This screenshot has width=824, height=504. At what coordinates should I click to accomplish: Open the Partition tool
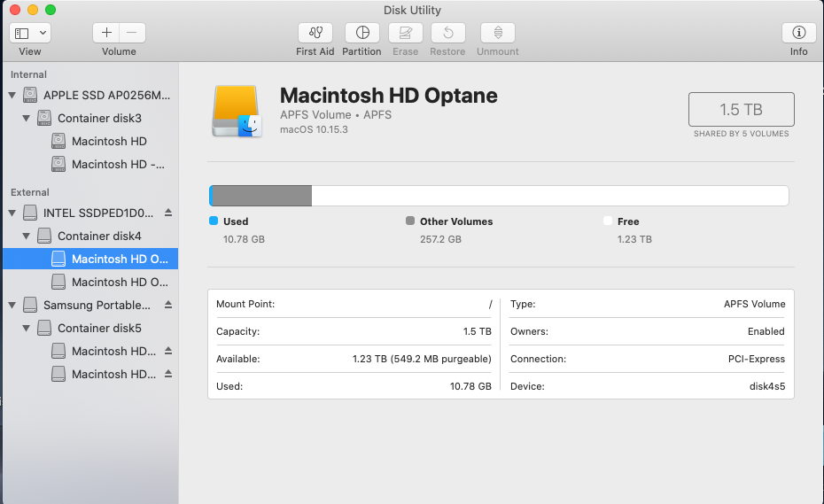362,33
